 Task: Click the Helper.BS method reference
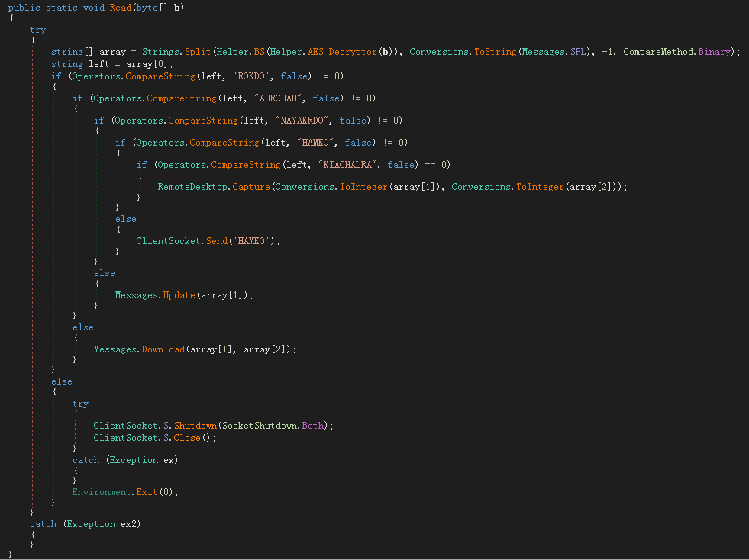(259, 52)
